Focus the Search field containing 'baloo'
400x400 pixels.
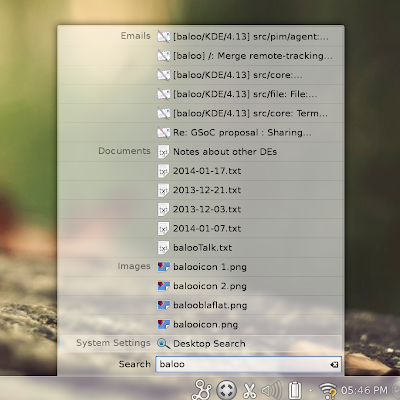tap(248, 364)
